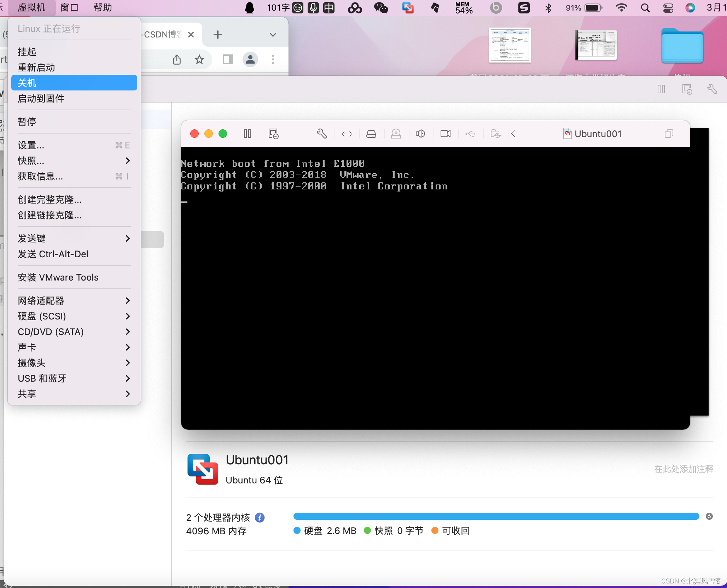Open the 帮助 menu bar item
Image resolution: width=727 pixels, height=588 pixels.
103,7
